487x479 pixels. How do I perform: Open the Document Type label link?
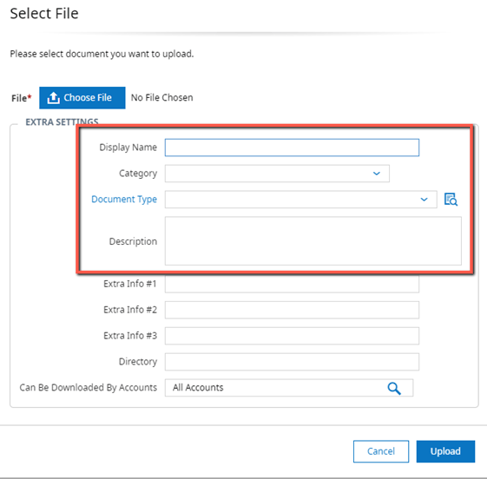click(x=124, y=199)
